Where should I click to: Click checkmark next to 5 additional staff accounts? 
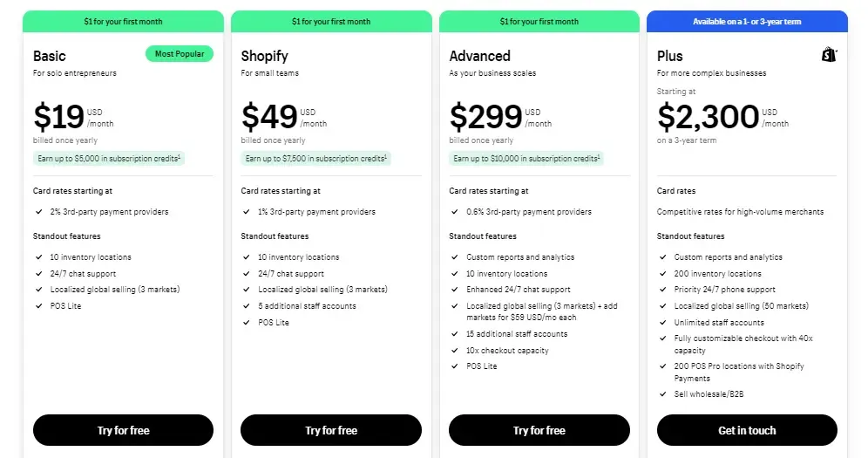click(x=247, y=305)
